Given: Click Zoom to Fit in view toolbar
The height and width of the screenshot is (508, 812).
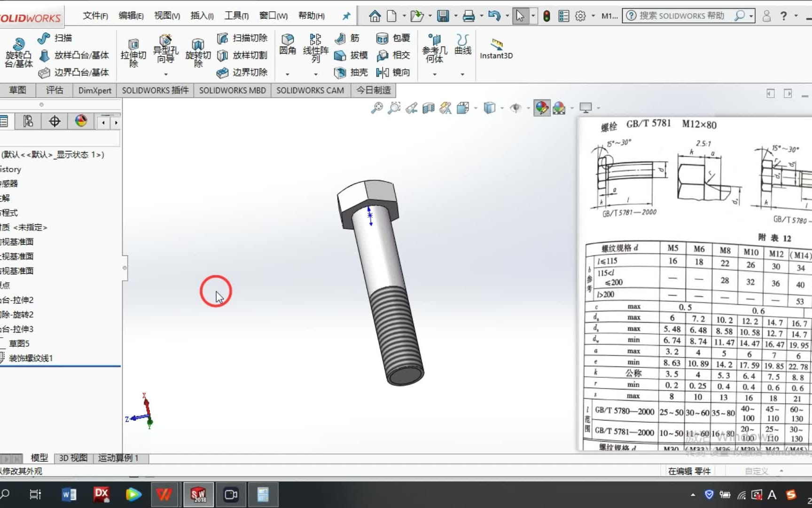Looking at the screenshot, I should tap(377, 108).
